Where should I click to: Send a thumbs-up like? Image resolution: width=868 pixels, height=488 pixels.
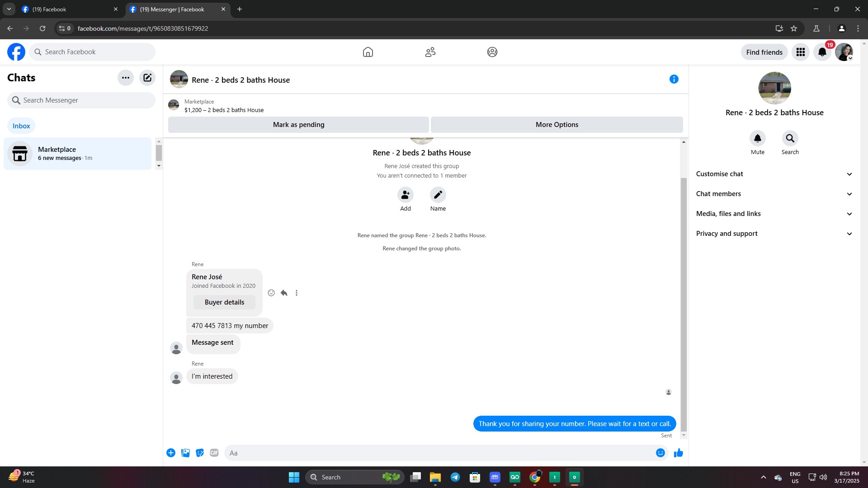tap(679, 453)
